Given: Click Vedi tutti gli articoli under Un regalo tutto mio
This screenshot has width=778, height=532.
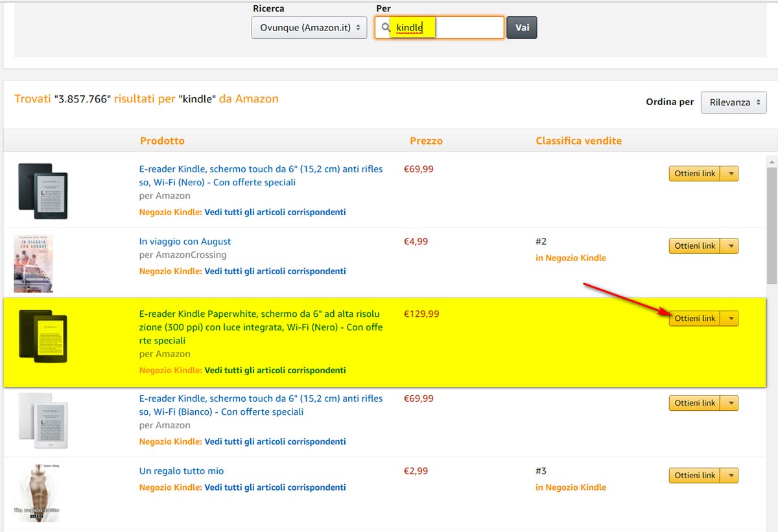Looking at the screenshot, I should point(275,487).
